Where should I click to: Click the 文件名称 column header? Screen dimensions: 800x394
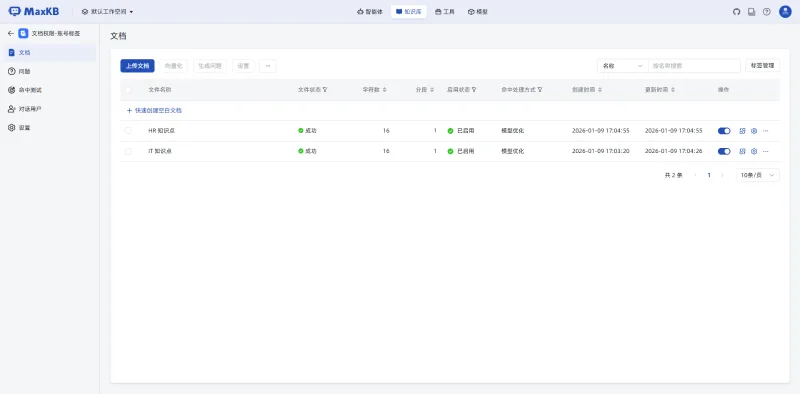160,90
